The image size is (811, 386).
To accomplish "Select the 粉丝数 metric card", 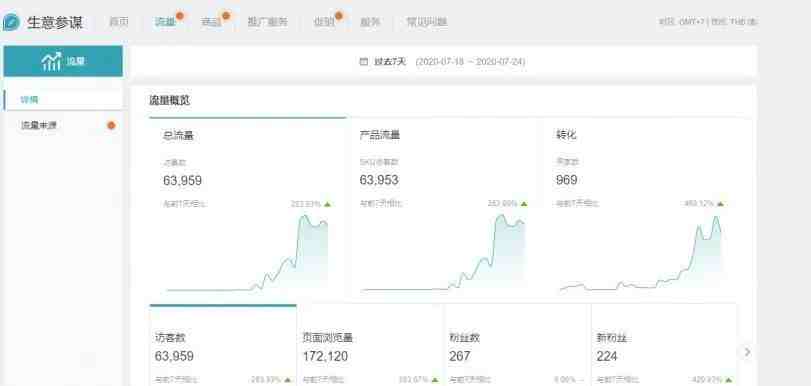I will point(518,345).
